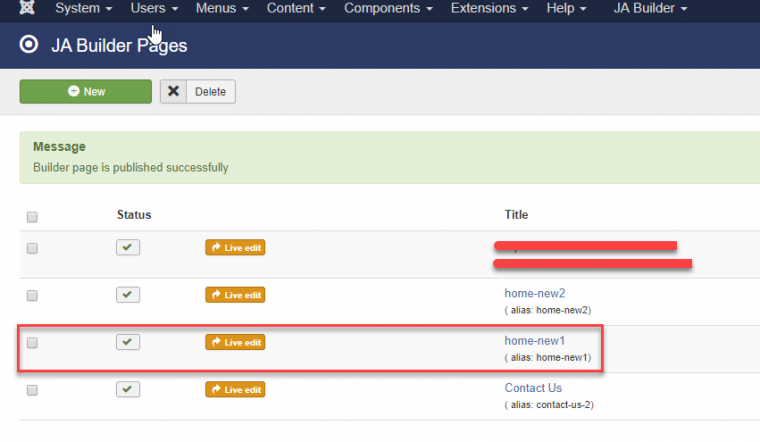Expand the Extensions dropdown menu
The width and height of the screenshot is (760, 442).
coord(489,9)
